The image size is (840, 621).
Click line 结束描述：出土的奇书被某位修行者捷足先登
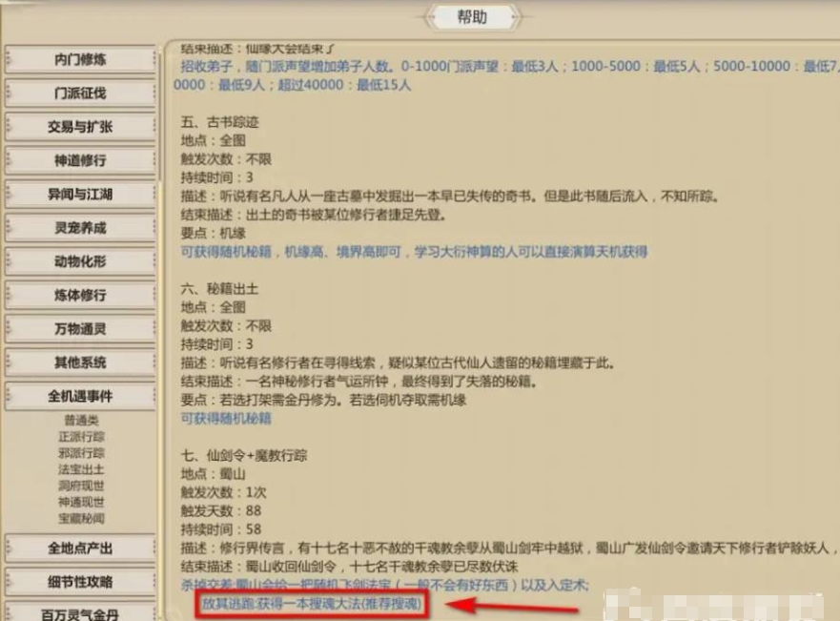314,215
